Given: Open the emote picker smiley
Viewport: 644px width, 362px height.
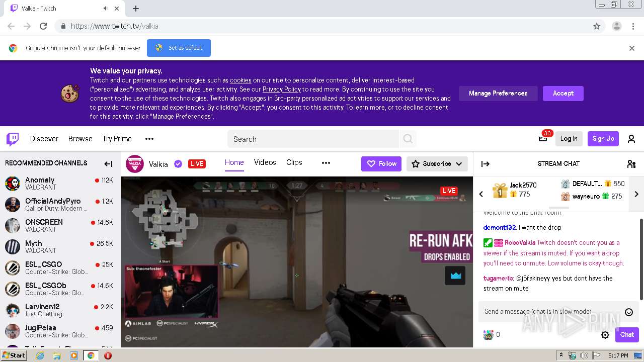Looking at the screenshot, I should [629, 312].
